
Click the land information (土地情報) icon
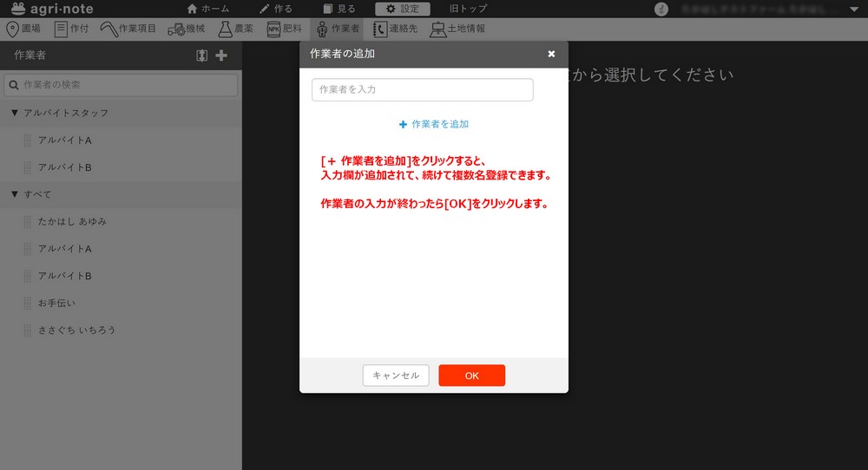click(438, 29)
